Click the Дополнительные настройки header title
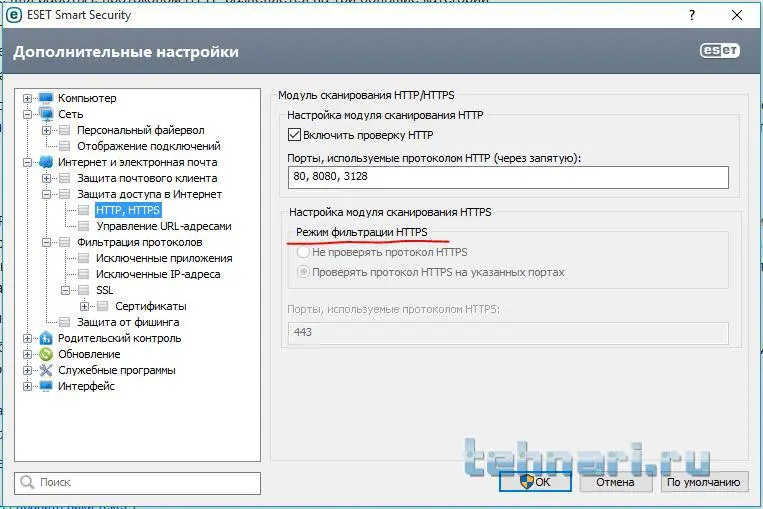 point(126,52)
